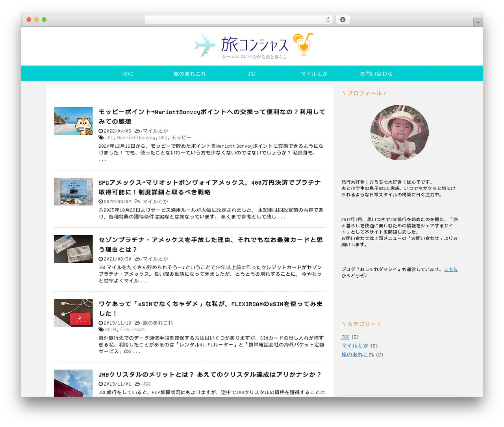Click the flexiroam tag
Image resolution: width=504 pixels, height=427 pixels.
coord(132,329)
